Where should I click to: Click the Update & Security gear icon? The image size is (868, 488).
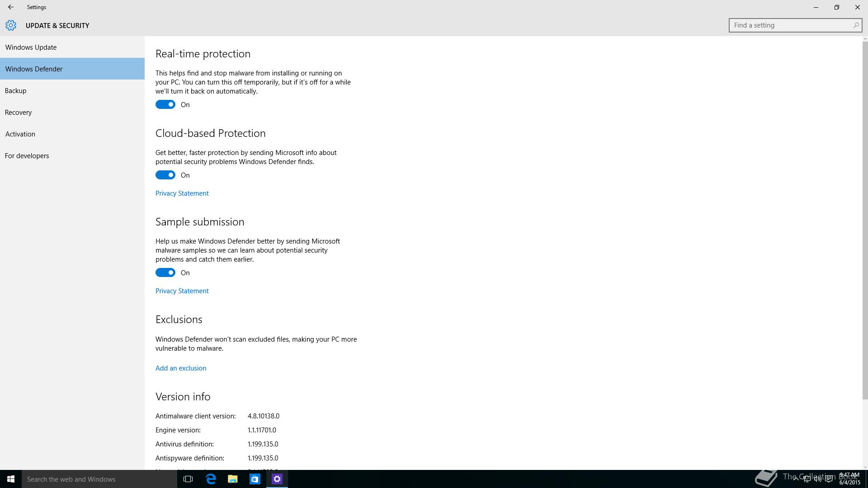(11, 25)
